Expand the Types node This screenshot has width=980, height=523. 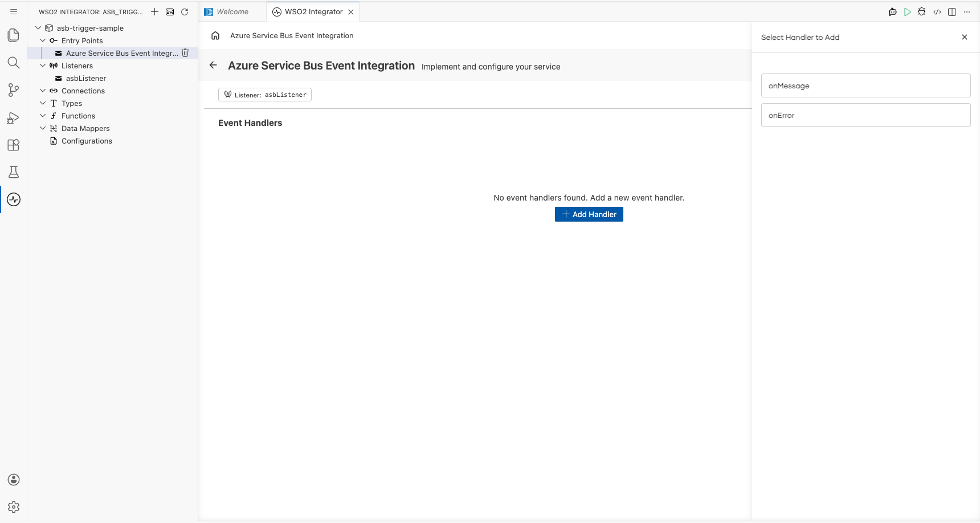tap(43, 103)
